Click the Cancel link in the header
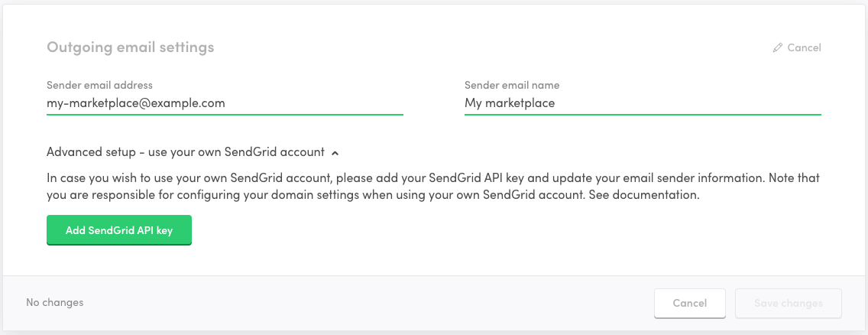868x335 pixels. tap(804, 47)
